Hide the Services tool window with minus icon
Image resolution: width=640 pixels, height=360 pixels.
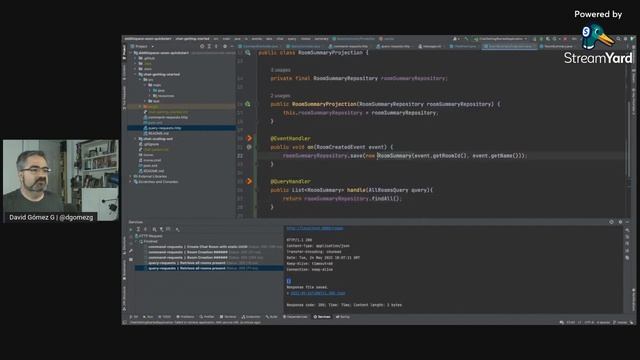[627, 222]
